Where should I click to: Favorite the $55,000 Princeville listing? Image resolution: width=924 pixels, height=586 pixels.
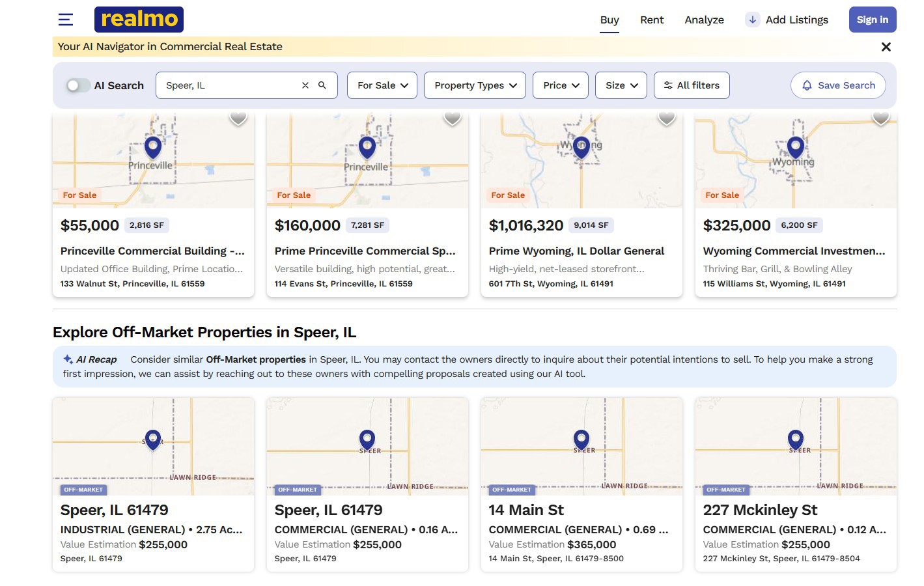(x=238, y=118)
